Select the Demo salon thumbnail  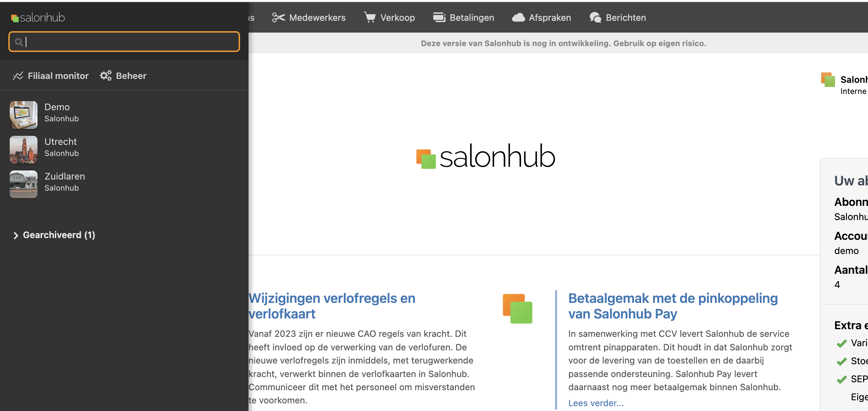point(24,115)
